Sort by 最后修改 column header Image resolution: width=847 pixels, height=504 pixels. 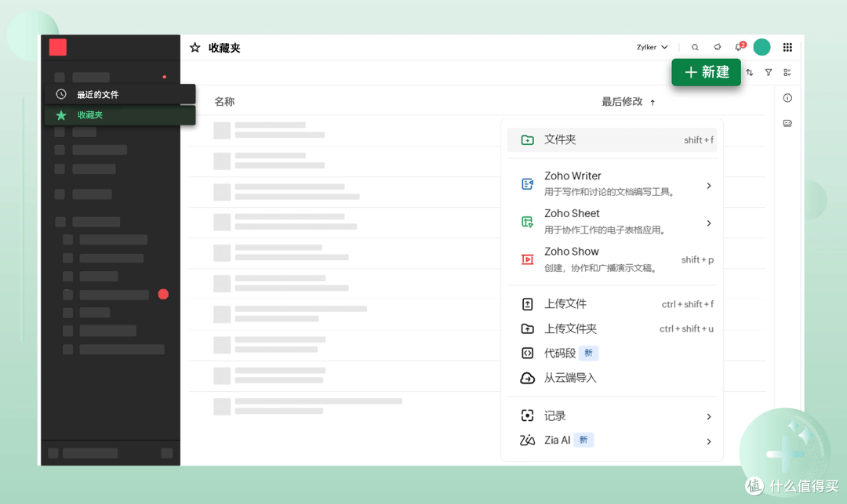[622, 102]
